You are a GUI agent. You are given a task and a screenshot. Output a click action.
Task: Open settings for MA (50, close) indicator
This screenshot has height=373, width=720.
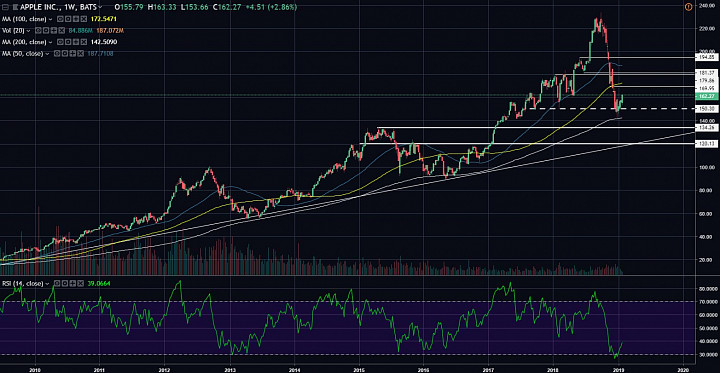click(65, 54)
